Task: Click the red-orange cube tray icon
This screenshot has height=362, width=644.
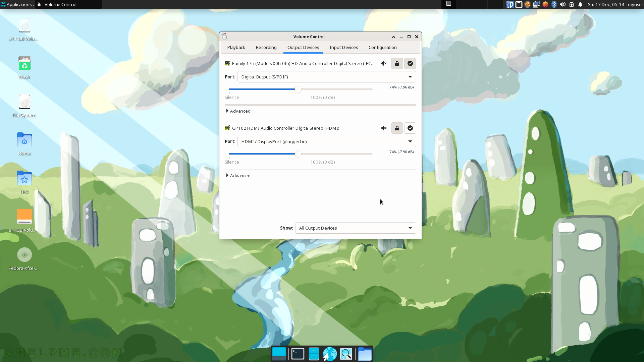Action: (x=545, y=4)
